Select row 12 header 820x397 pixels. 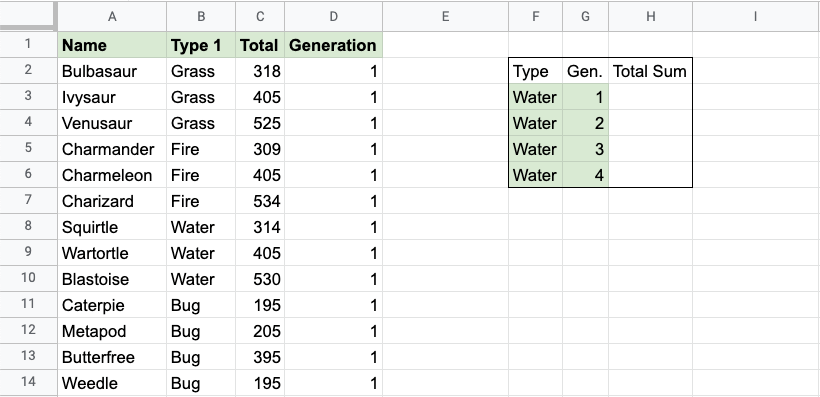(28, 331)
